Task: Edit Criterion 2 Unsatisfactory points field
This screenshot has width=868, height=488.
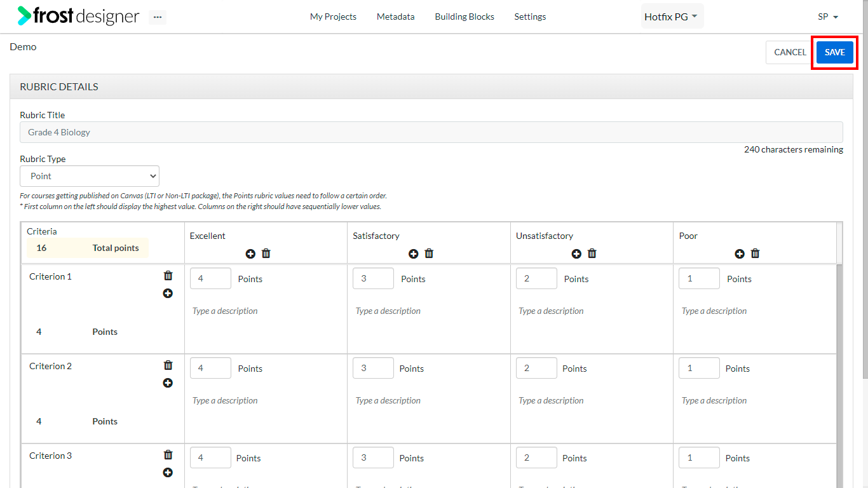Action: click(x=536, y=368)
